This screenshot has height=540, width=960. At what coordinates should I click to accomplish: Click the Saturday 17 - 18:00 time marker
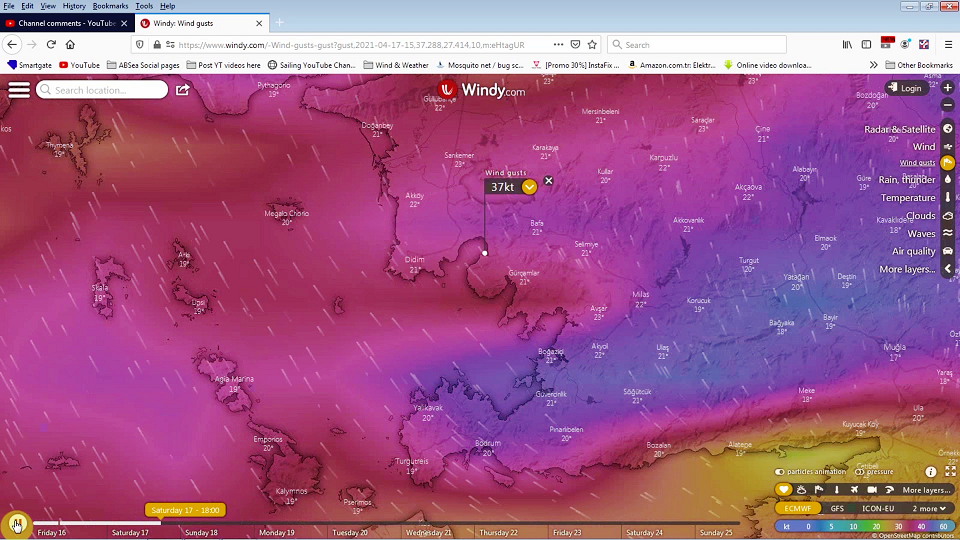point(185,510)
